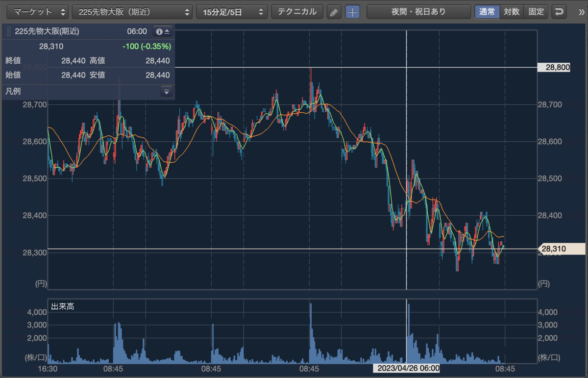Click the テクニカル button
The height and width of the screenshot is (378, 588).
[x=297, y=12]
